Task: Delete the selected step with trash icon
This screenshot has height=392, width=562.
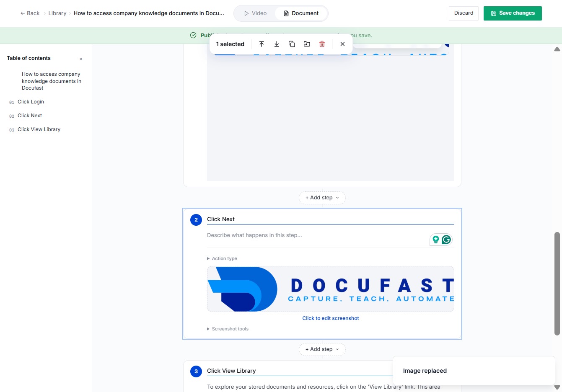Action: point(322,44)
